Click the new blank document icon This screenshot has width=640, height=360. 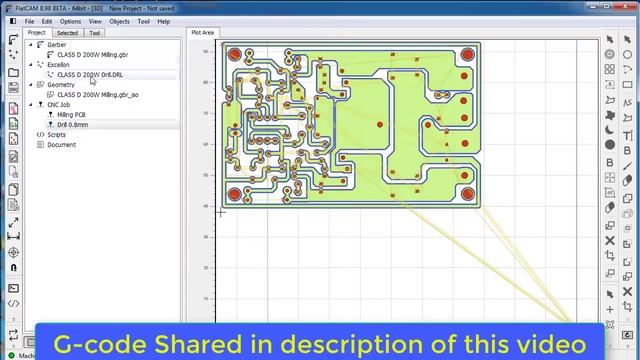[13, 190]
